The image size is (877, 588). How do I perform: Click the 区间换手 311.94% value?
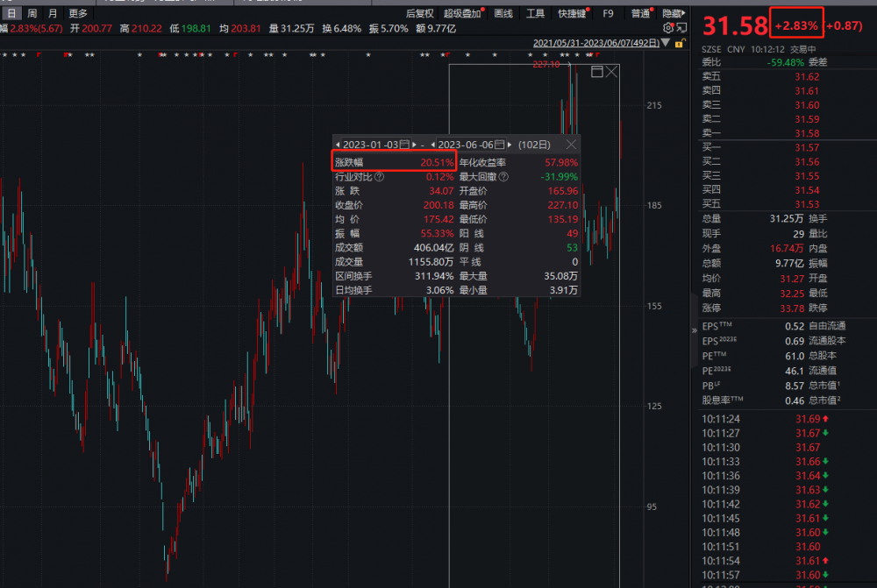pos(434,276)
